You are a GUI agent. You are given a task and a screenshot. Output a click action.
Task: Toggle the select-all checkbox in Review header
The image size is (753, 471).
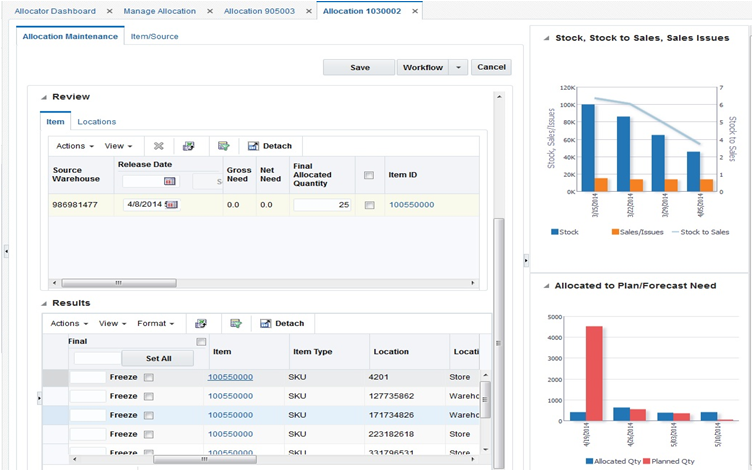pos(369,175)
